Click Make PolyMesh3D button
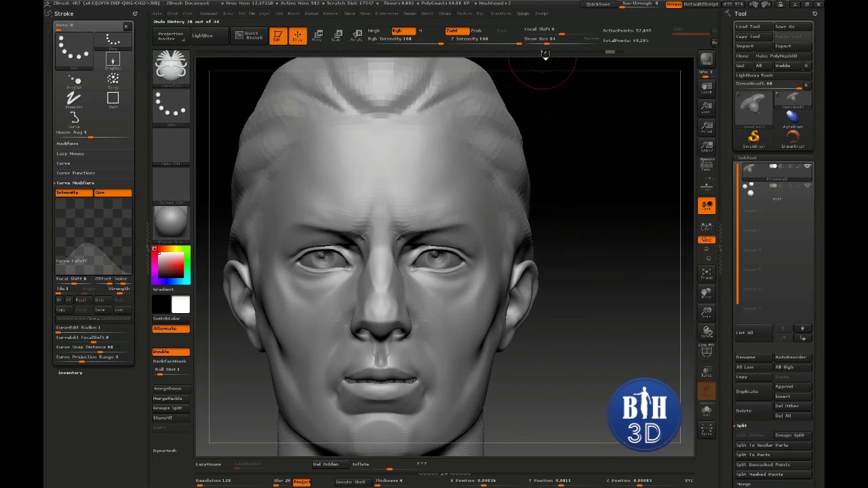 tap(783, 56)
